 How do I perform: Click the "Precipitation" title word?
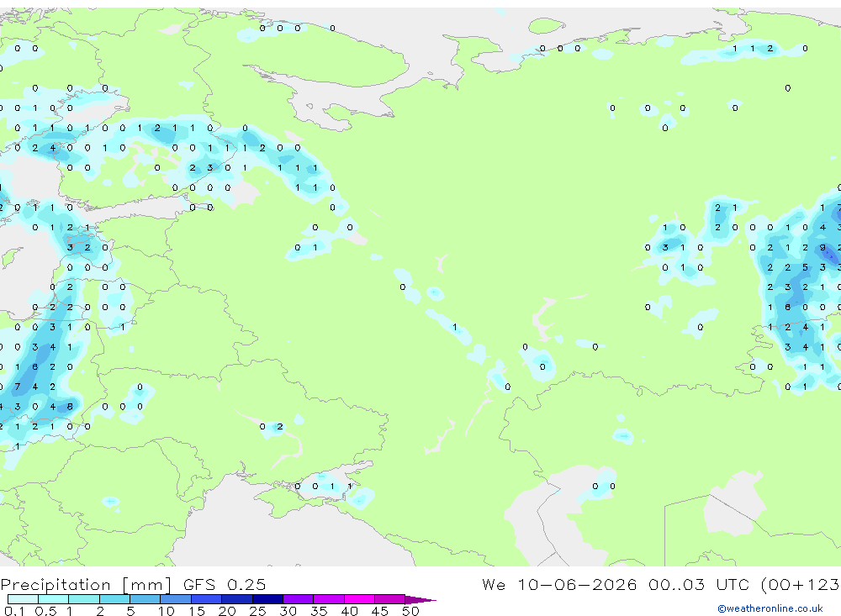pos(56,585)
